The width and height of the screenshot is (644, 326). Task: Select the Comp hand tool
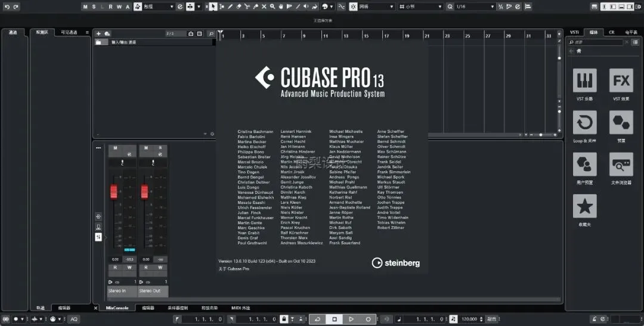pos(281,7)
